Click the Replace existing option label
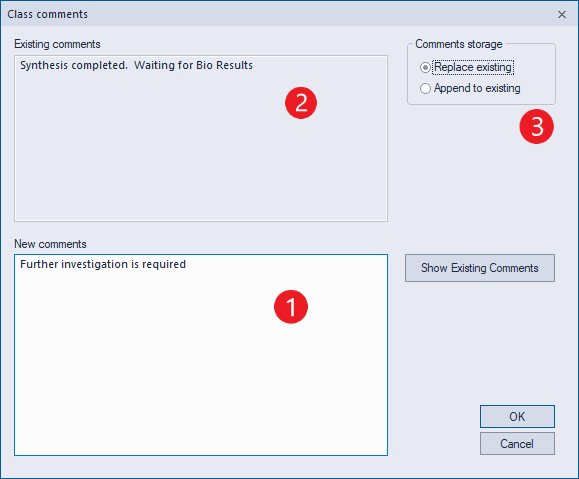This screenshot has height=479, width=579. click(x=473, y=67)
